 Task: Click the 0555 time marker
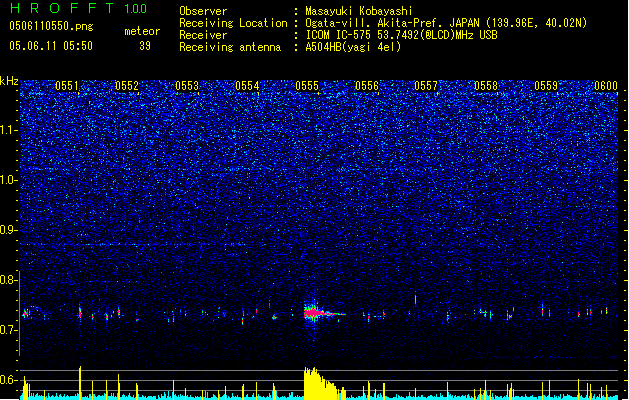pyautogui.click(x=307, y=86)
